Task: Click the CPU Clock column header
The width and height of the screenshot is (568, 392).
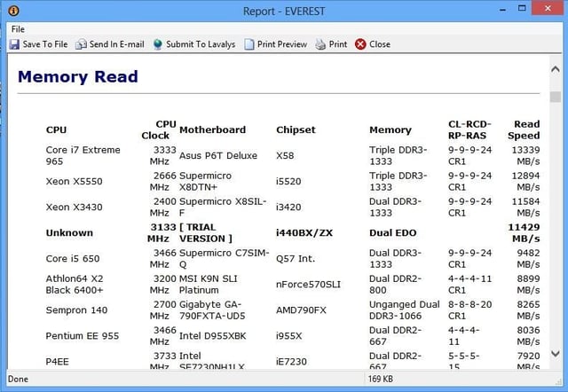Action: click(x=159, y=129)
